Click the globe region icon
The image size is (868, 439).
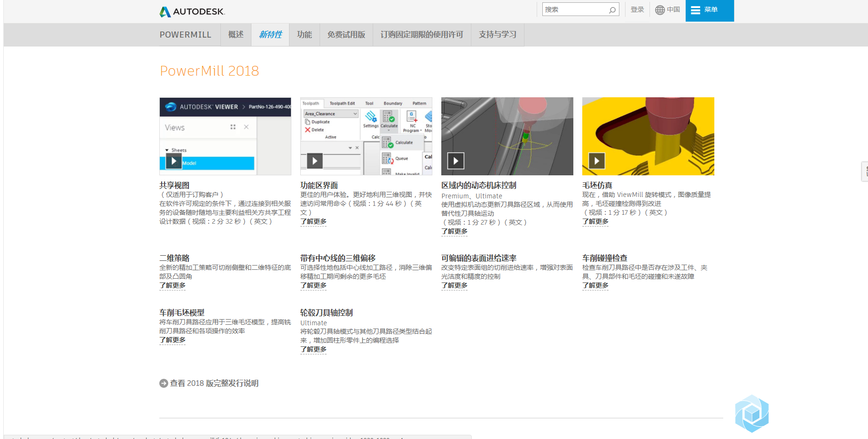(x=660, y=10)
